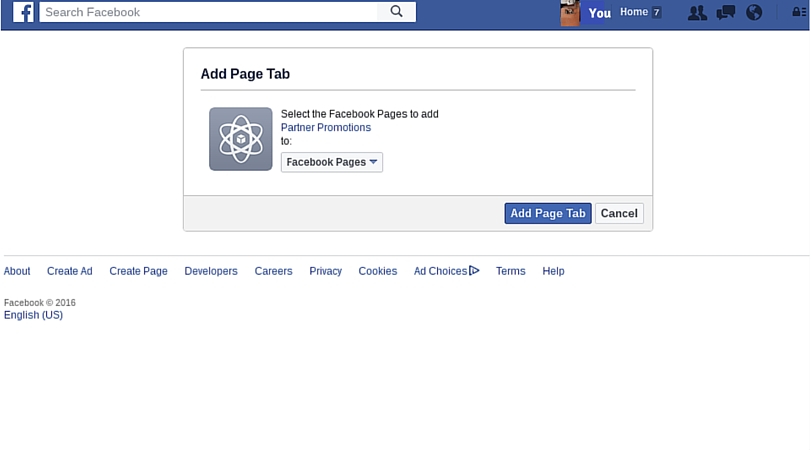This screenshot has height=450, width=810.
Task: Change language via English (US) link
Action: coord(33,315)
